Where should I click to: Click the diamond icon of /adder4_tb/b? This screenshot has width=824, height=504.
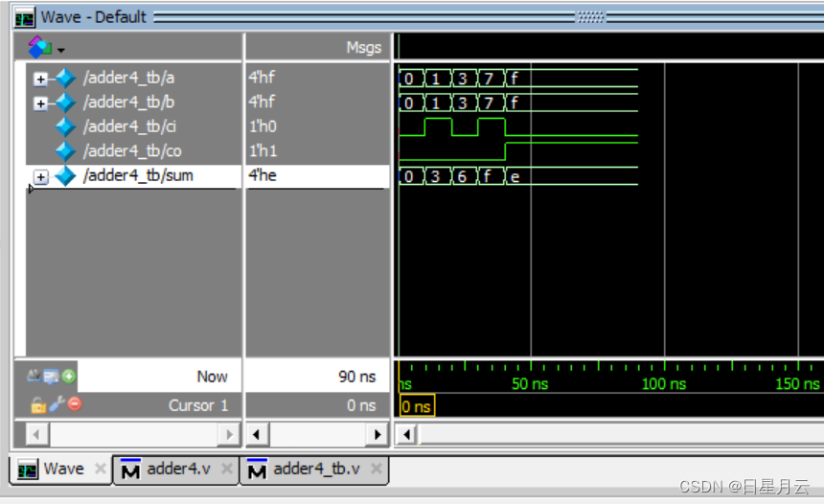coord(66,103)
